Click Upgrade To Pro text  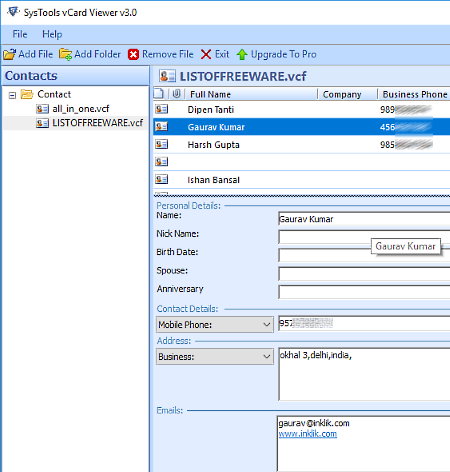(x=284, y=54)
